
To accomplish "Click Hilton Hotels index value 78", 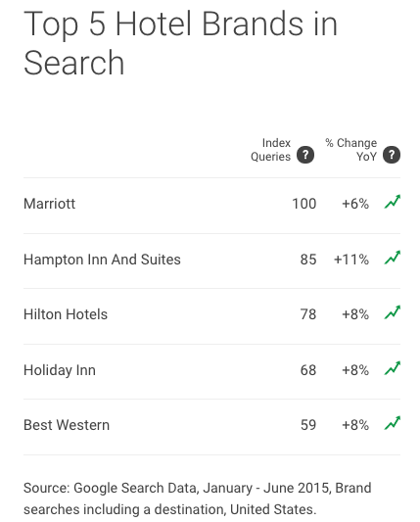I will pos(308,314).
